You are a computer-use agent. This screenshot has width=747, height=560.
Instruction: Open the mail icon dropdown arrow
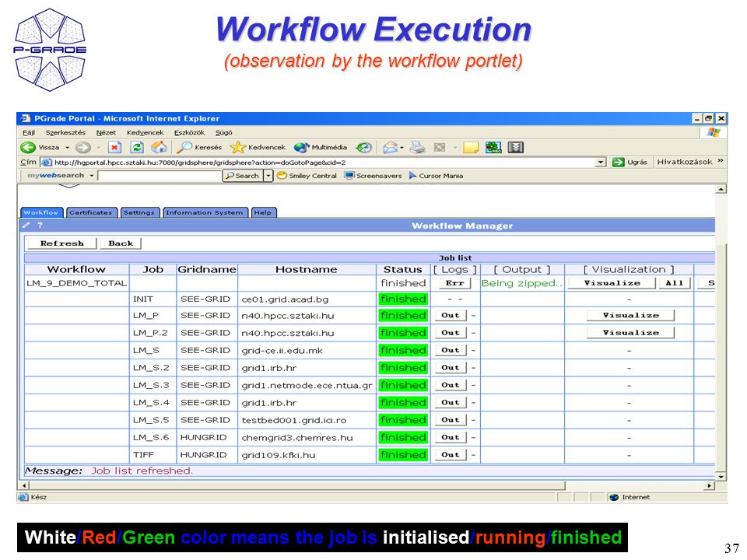[402, 148]
